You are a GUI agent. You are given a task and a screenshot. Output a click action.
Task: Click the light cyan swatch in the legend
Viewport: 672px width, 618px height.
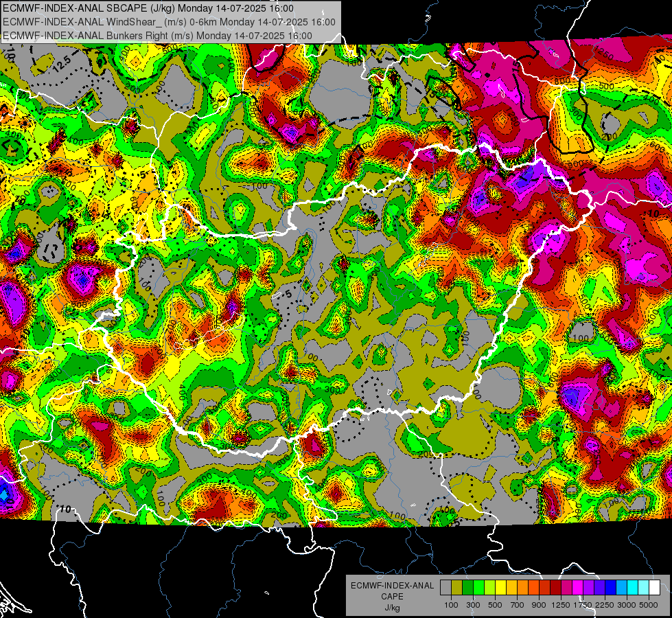pos(644,588)
